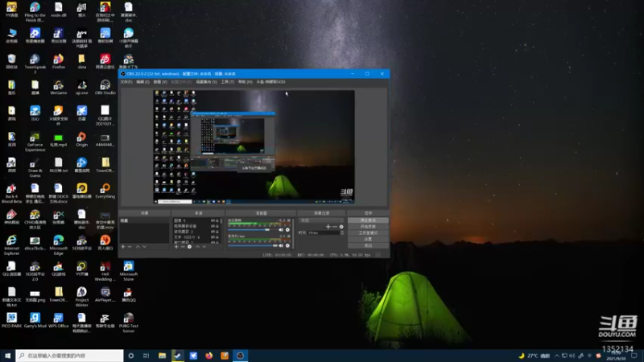Add a new source with the sources plus icon
The height and width of the screenshot is (362, 644).
[x=176, y=247]
